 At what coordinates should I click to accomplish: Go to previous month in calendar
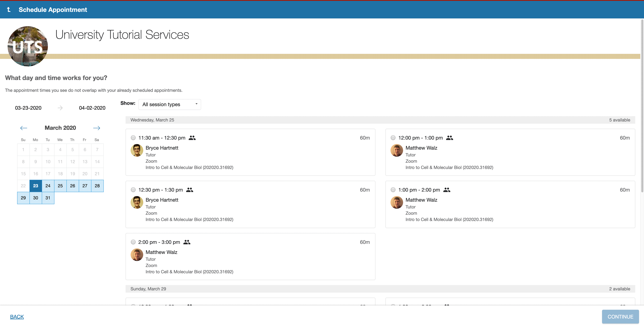24,128
